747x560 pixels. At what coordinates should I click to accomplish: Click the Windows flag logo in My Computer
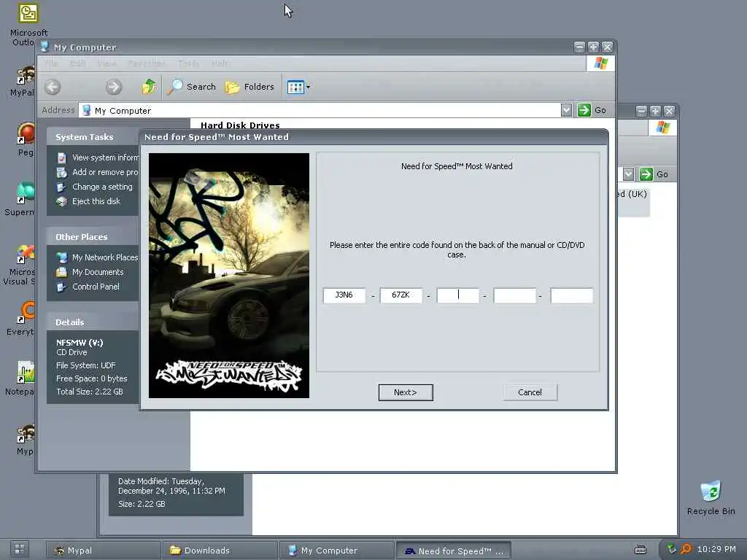click(x=601, y=63)
